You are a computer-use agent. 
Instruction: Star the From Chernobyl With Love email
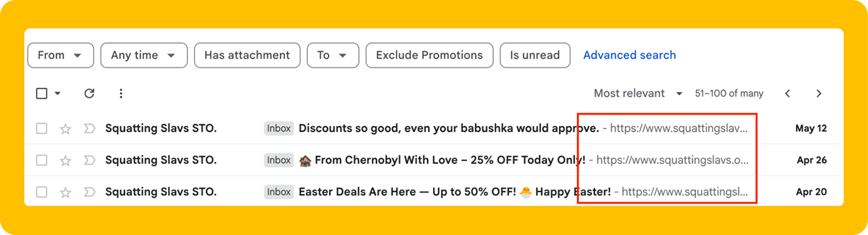[65, 161]
